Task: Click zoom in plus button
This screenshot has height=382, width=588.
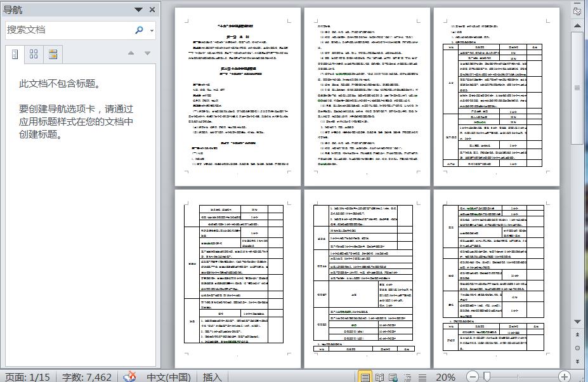Action: [x=565, y=376]
